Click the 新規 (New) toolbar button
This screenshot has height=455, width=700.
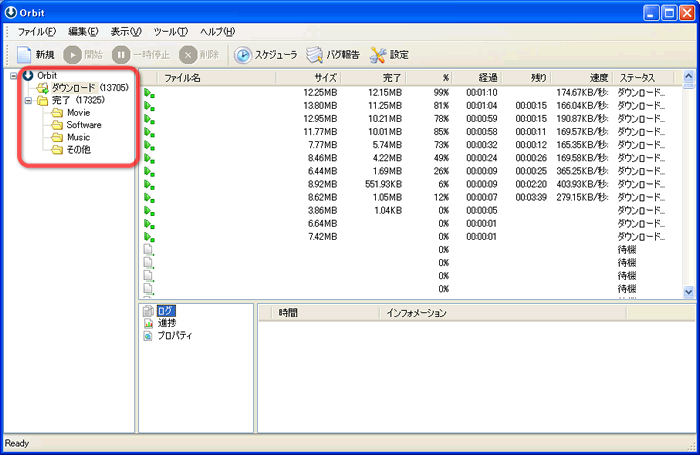click(35, 55)
